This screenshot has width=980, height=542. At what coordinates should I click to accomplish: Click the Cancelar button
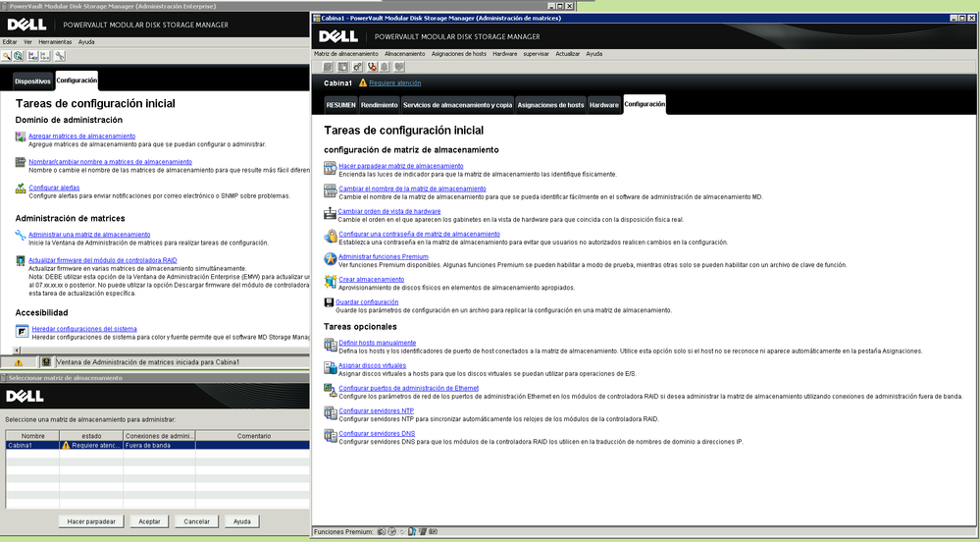point(197,521)
